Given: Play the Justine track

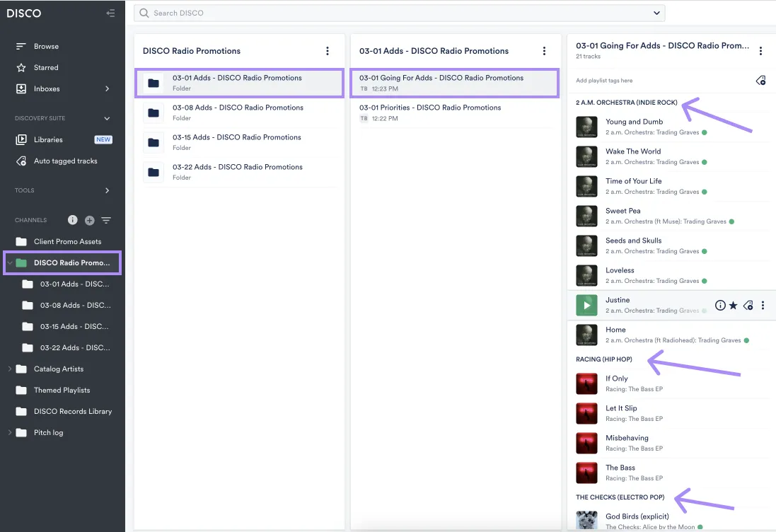Looking at the screenshot, I should (586, 305).
